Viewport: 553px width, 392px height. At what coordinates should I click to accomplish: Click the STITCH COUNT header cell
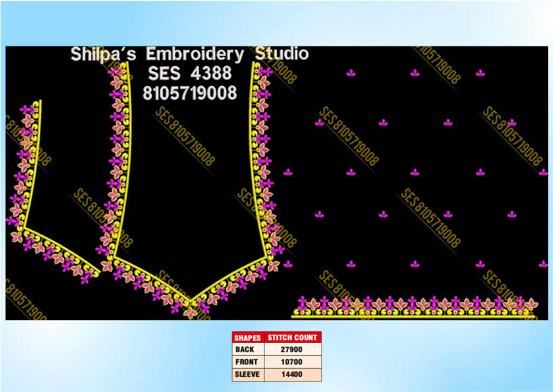point(292,337)
